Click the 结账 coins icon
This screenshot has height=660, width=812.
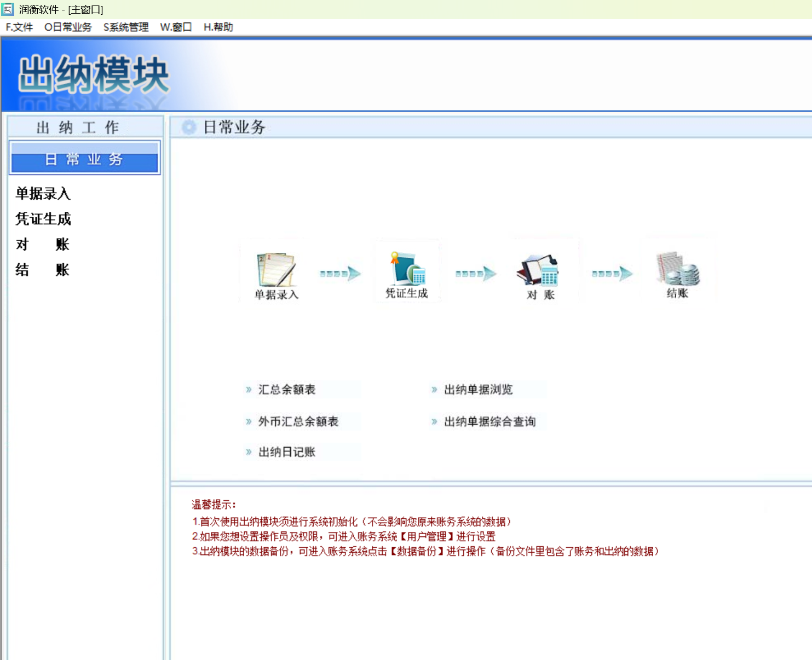coord(678,268)
